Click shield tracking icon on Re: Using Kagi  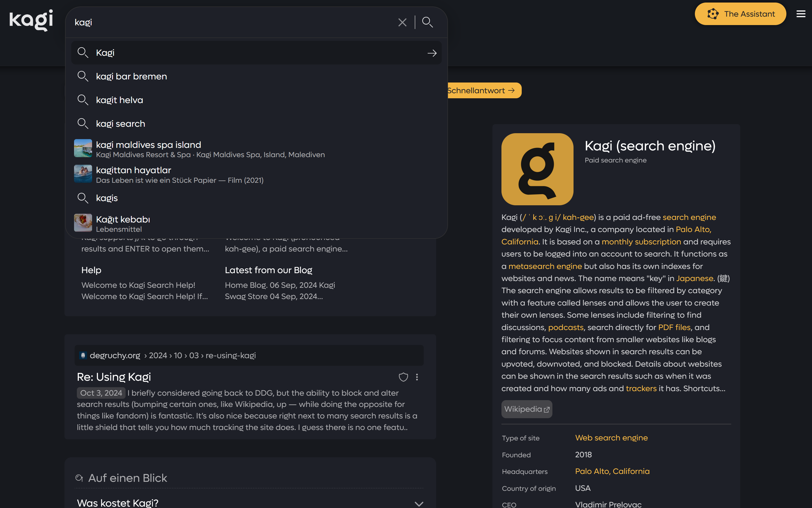[403, 377]
